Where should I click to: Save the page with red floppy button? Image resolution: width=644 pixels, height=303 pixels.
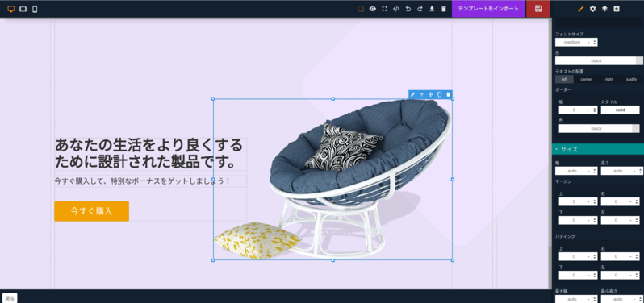538,9
